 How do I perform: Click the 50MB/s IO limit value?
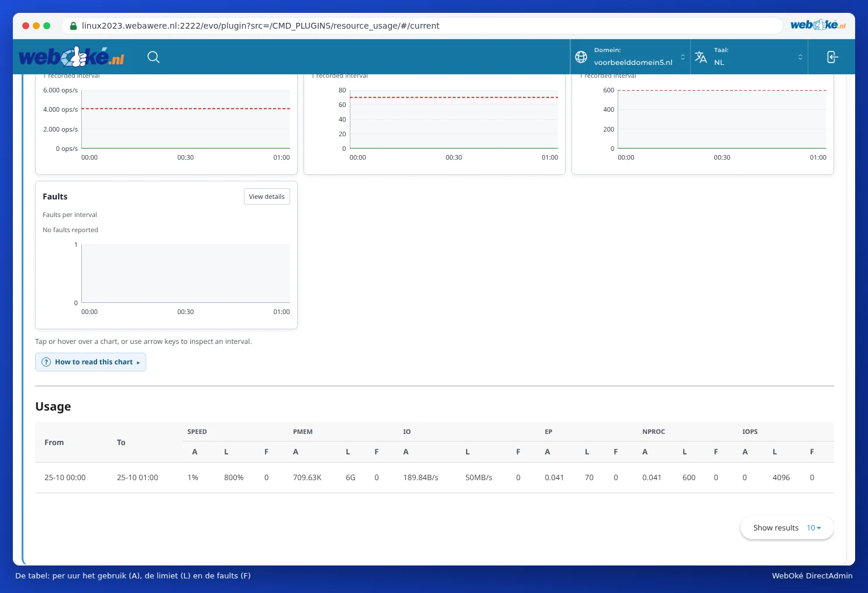click(479, 478)
